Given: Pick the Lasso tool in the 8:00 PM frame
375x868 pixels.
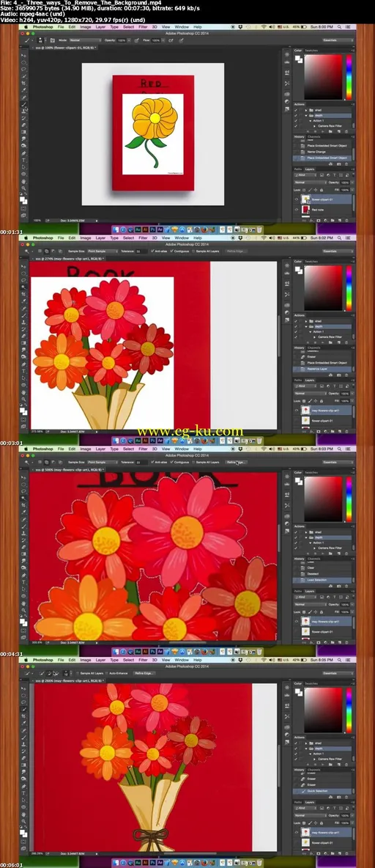Looking at the screenshot, I should (x=23, y=69).
